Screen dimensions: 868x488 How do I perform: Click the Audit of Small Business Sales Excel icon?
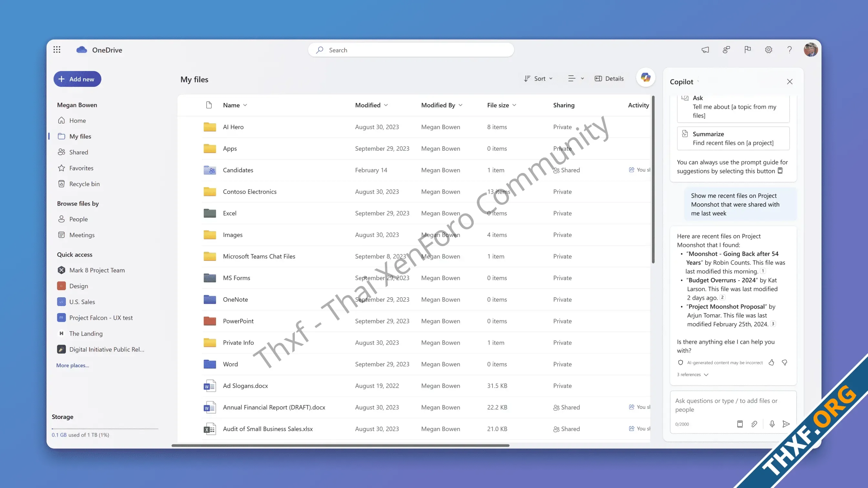point(210,429)
